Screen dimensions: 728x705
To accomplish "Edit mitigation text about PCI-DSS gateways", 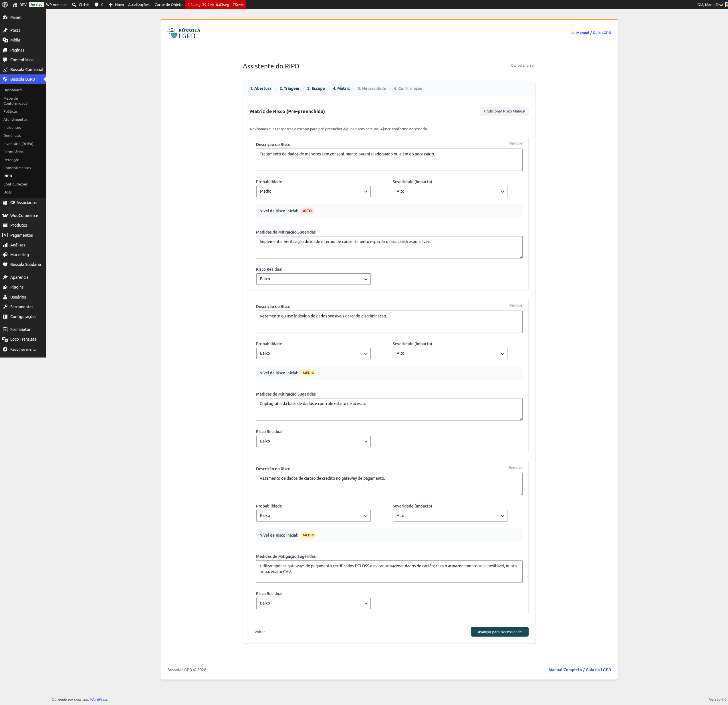I will point(389,572).
